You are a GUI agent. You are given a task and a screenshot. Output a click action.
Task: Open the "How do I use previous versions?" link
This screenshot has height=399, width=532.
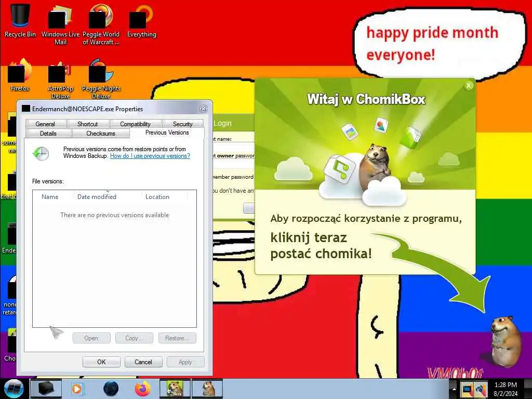[150, 156]
